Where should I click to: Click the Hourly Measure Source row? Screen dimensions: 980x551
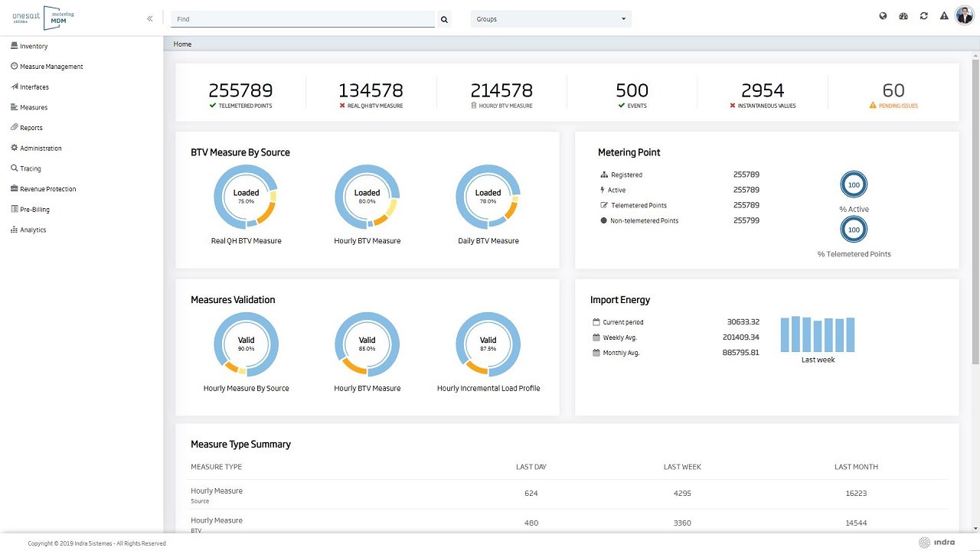pos(567,494)
